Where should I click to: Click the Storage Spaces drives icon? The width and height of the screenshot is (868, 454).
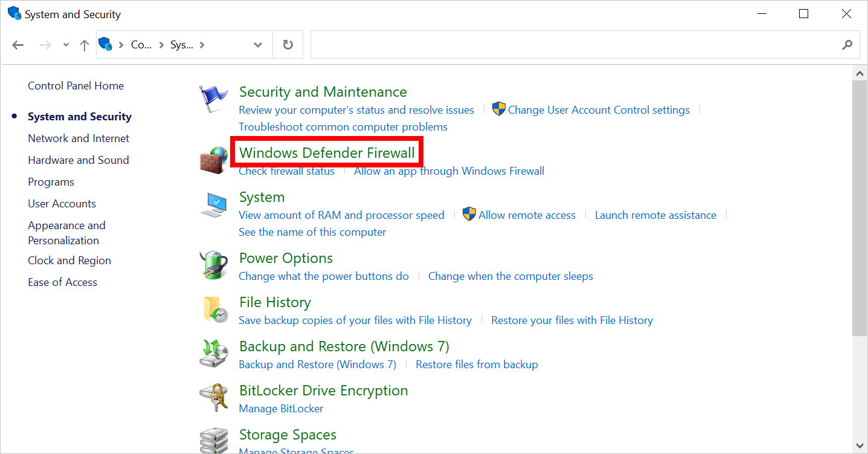click(x=214, y=440)
